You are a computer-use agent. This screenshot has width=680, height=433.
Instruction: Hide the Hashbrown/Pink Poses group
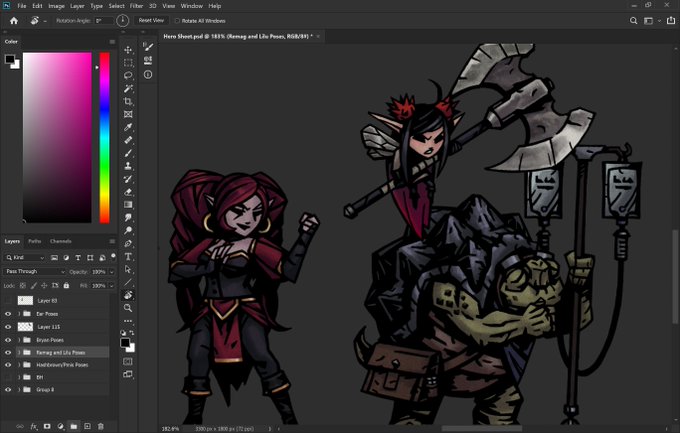click(x=8, y=365)
